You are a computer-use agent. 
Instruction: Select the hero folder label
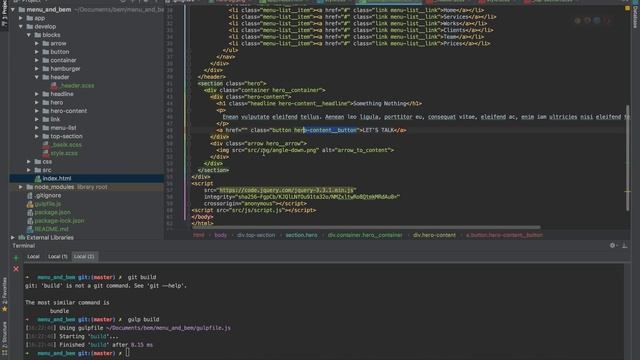pos(57,102)
